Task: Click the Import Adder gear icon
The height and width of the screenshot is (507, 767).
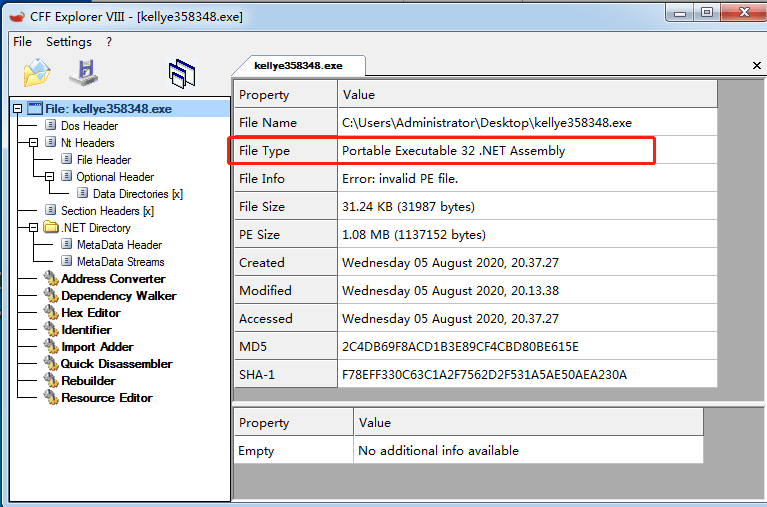Action: [x=51, y=346]
